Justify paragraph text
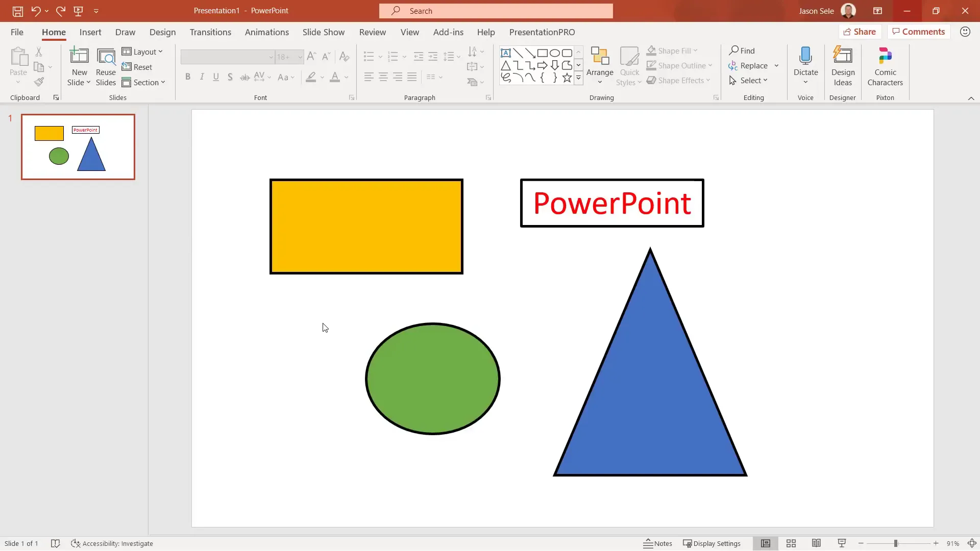 [x=412, y=77]
